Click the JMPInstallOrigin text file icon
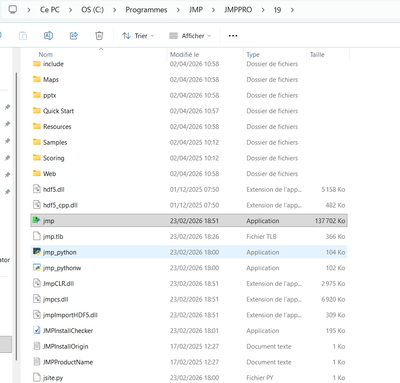The image size is (400, 383). coord(37,346)
